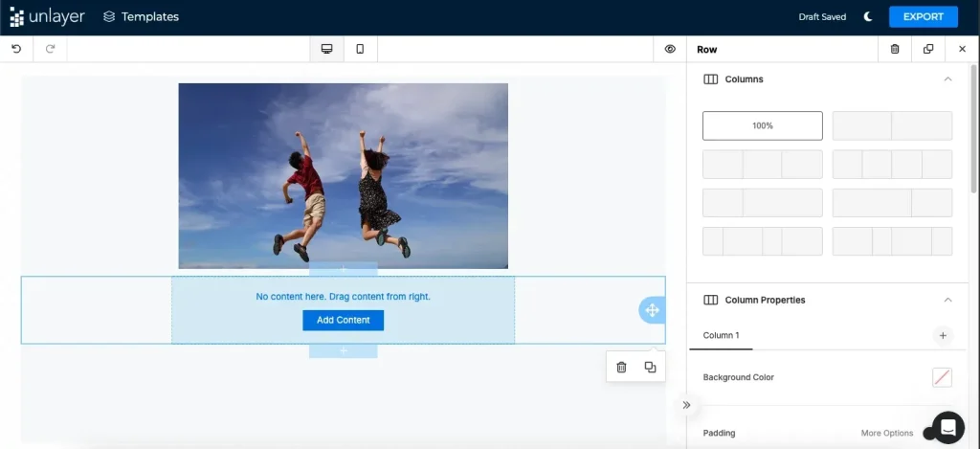Delete row using Row panel trash icon
980x449 pixels.
pyautogui.click(x=895, y=49)
